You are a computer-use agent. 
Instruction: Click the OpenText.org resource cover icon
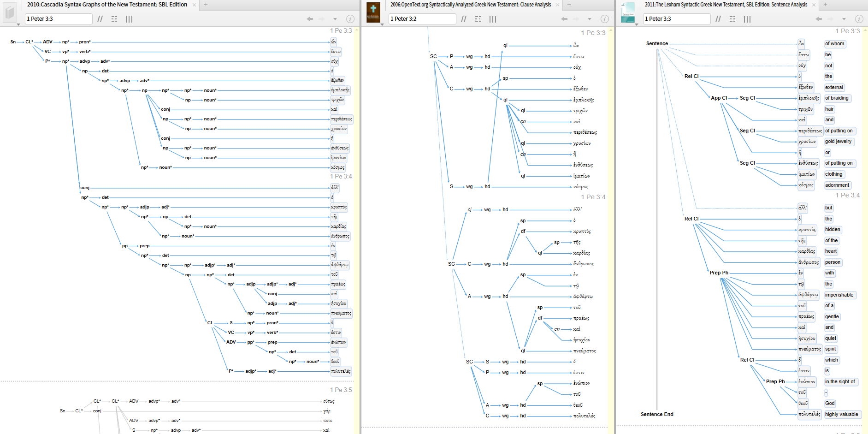point(373,12)
